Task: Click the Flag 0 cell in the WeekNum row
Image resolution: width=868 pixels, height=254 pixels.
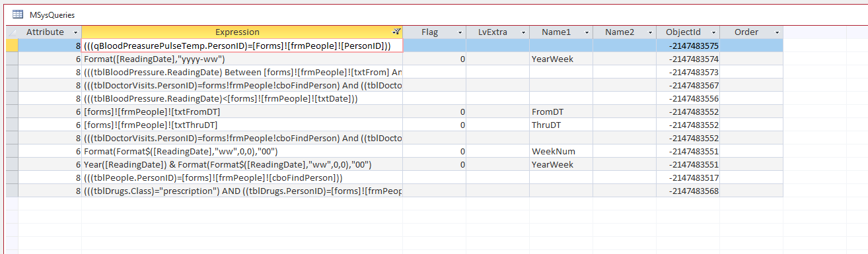Action: point(434,151)
